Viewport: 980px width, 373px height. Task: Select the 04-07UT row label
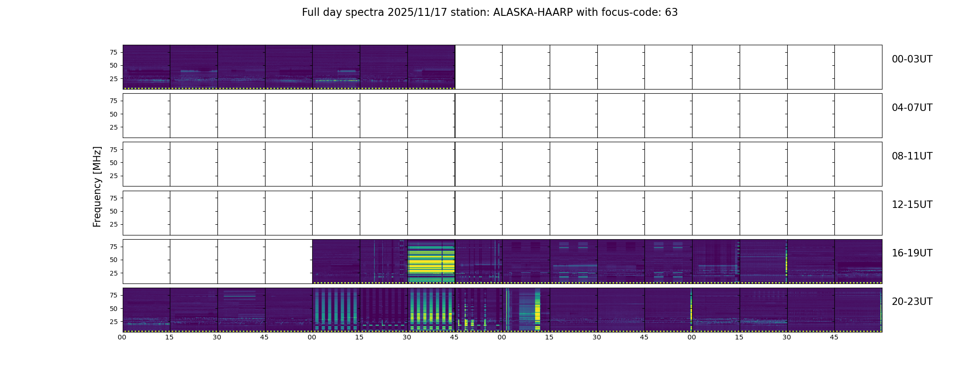click(912, 108)
